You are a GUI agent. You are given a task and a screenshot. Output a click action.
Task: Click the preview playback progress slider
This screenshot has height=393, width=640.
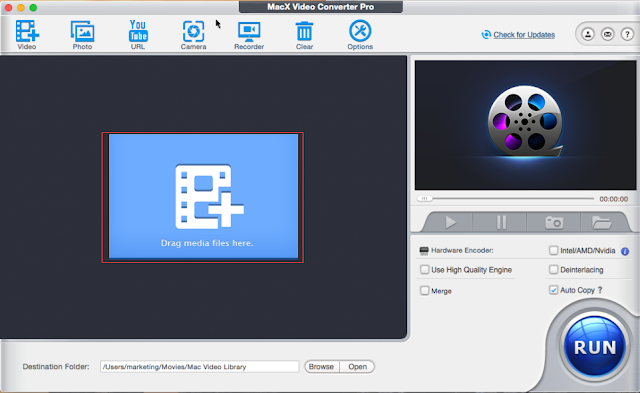[505, 199]
